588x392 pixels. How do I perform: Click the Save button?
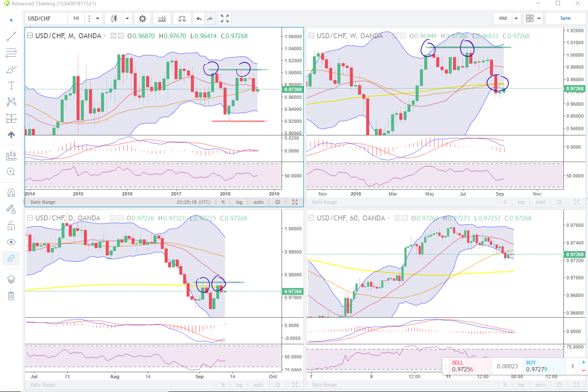[565, 18]
